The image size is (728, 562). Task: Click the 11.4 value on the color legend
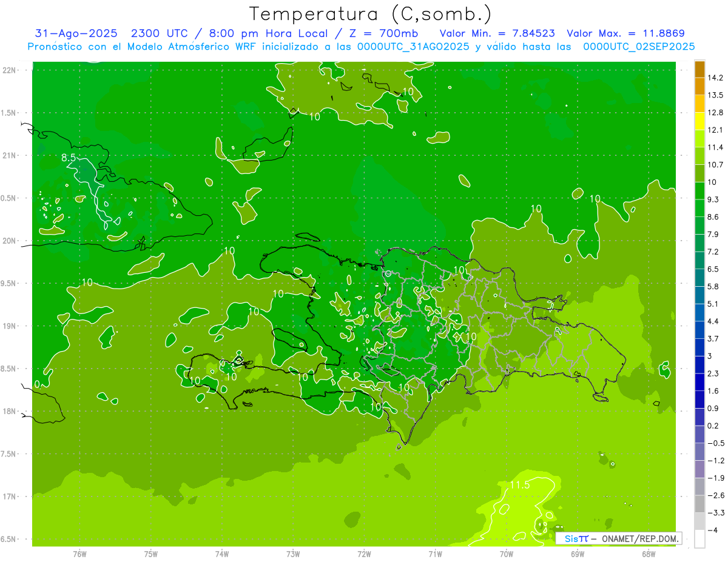715,147
